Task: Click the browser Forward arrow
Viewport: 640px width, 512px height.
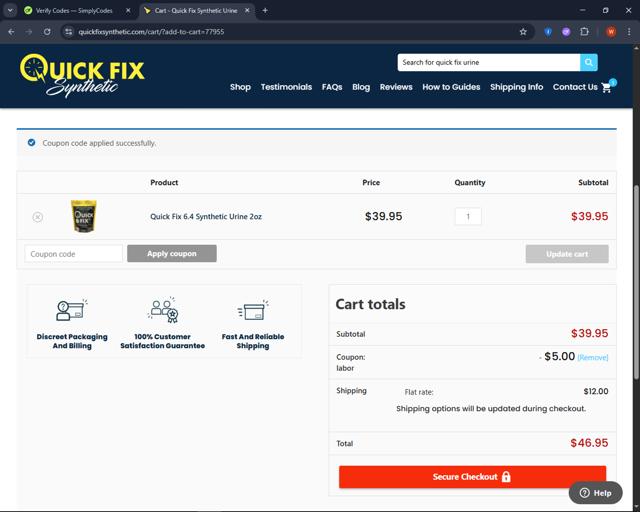Action: (29, 32)
